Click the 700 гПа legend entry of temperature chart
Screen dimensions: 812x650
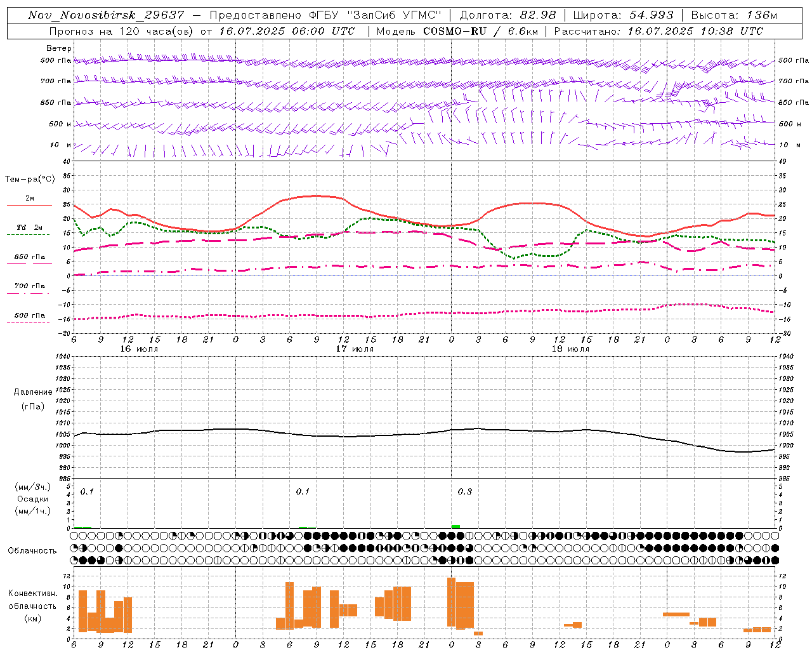[x=30, y=286]
